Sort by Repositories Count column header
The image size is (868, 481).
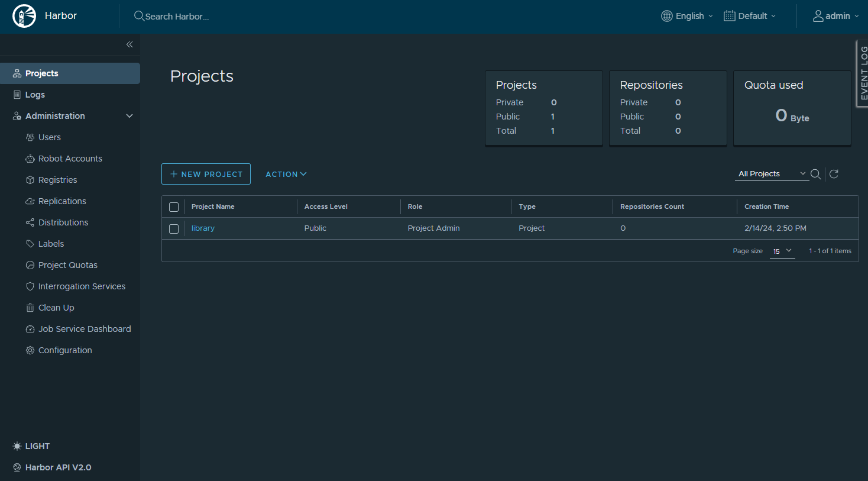[652, 206]
